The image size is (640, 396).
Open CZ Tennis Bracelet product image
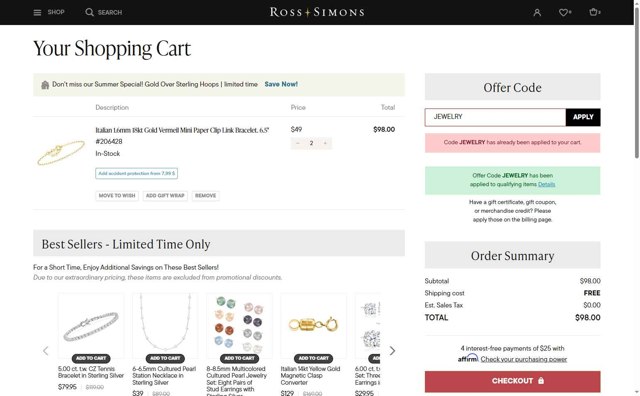91,325
